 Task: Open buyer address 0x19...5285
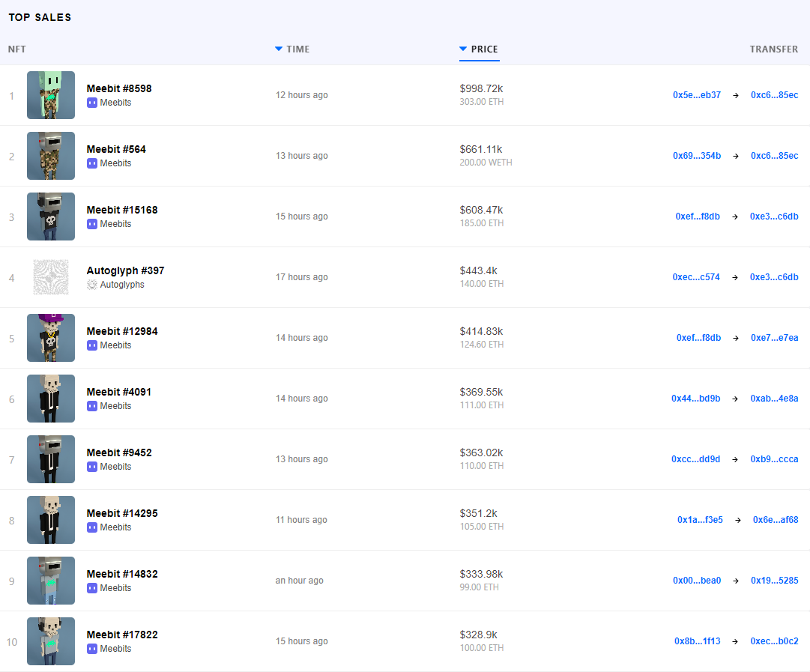click(774, 581)
